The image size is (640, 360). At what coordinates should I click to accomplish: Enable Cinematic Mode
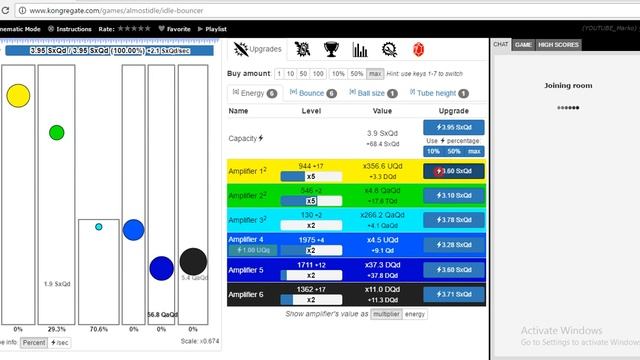tap(20, 29)
